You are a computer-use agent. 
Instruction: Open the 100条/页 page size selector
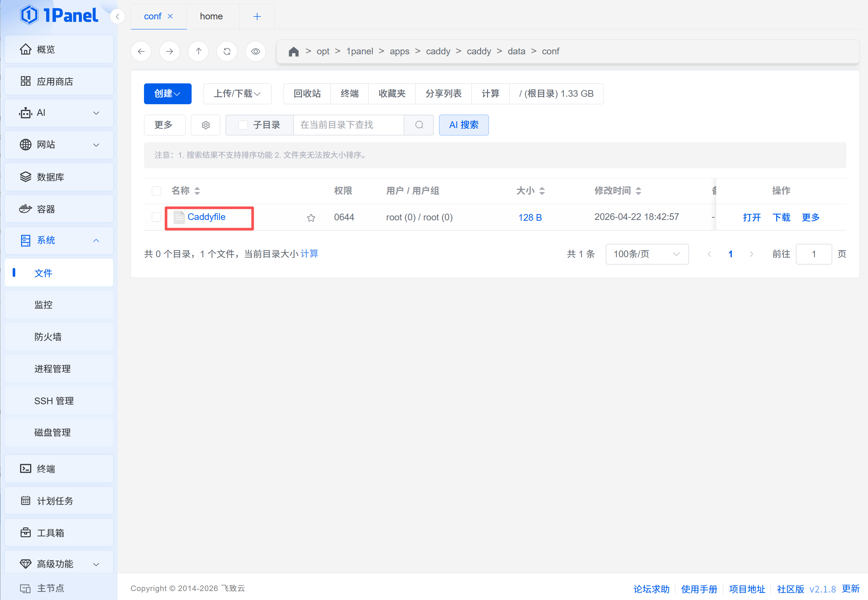(x=647, y=255)
